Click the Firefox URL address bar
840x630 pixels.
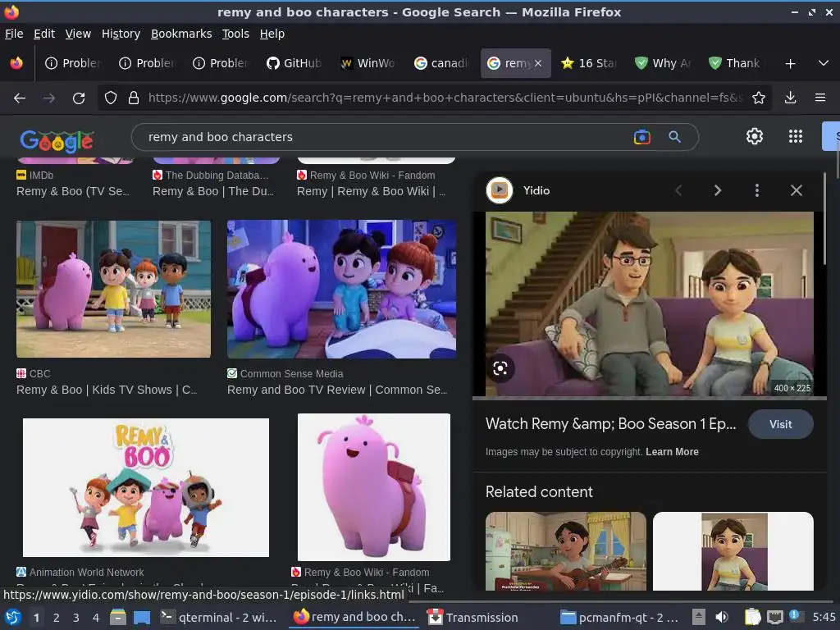coord(445,98)
